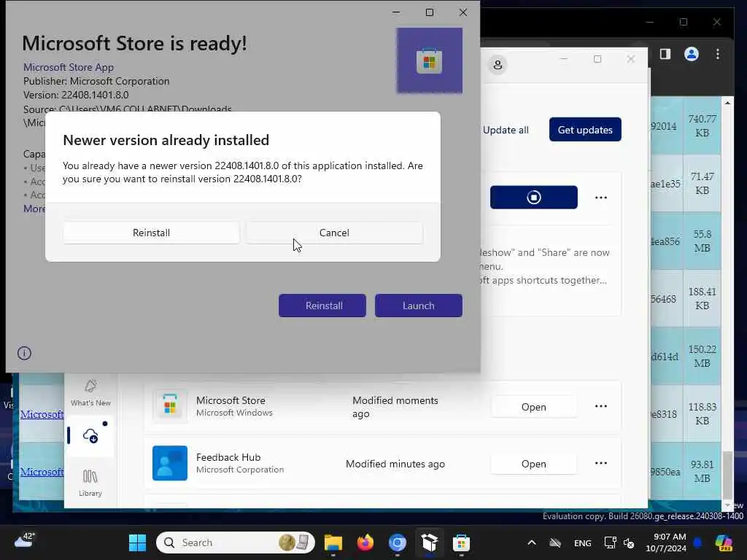Click the muted volume icon in tray

coord(629,542)
